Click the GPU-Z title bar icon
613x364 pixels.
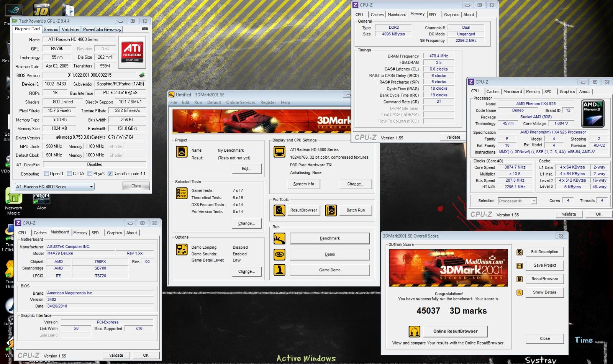click(x=15, y=21)
